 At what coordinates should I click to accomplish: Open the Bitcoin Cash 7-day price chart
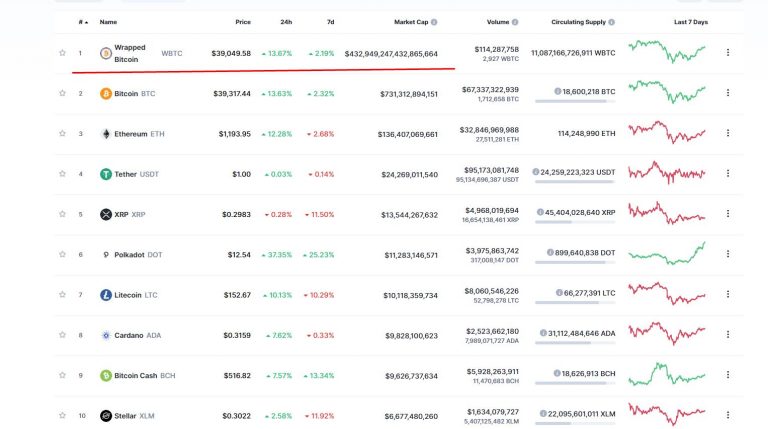tap(667, 375)
